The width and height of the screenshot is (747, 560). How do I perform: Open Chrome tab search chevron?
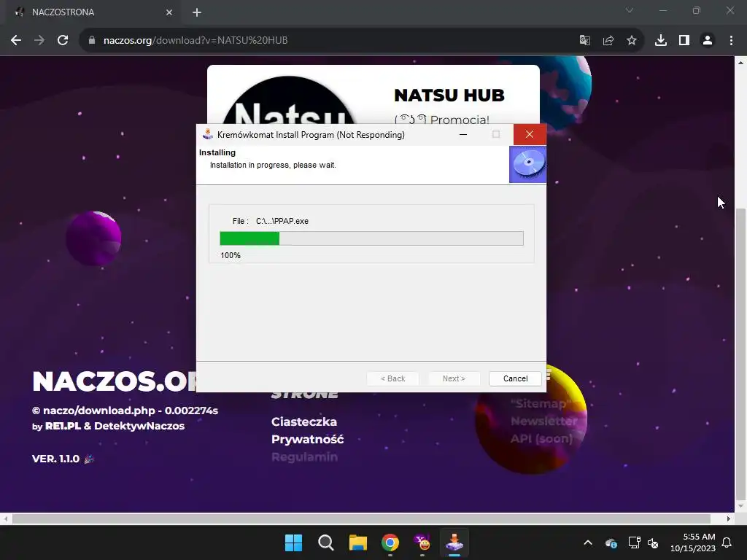[630, 10]
